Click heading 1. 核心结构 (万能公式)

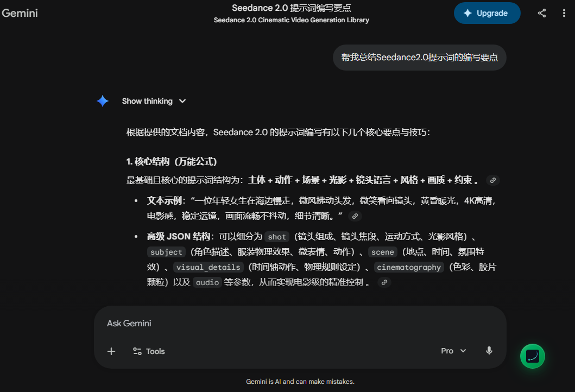click(172, 162)
